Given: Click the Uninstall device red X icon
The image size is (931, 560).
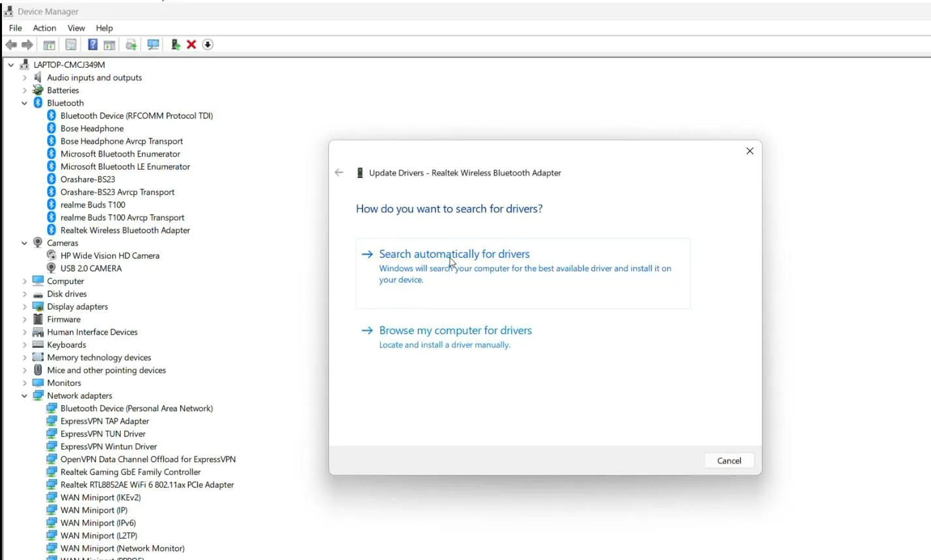Looking at the screenshot, I should coord(190,44).
